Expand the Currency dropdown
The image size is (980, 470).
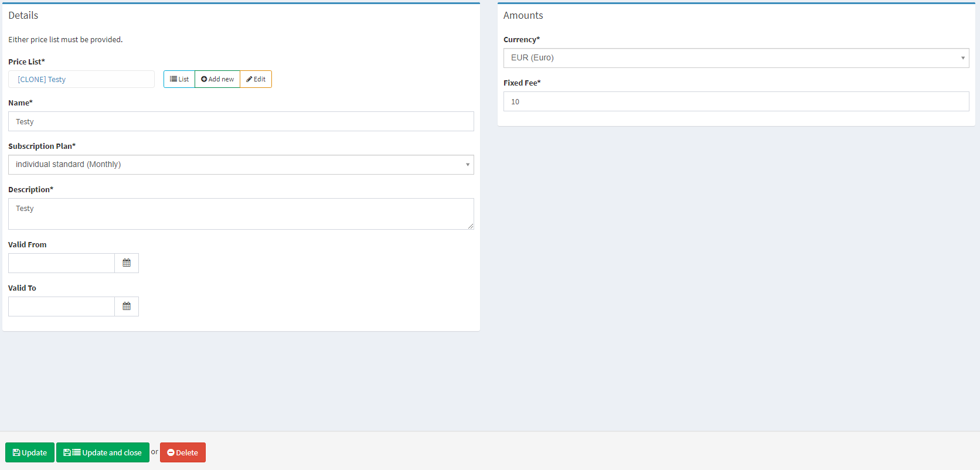click(736, 58)
